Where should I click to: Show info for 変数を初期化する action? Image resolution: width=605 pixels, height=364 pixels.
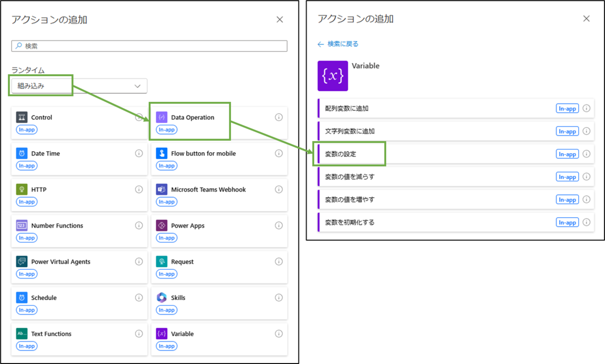point(586,222)
